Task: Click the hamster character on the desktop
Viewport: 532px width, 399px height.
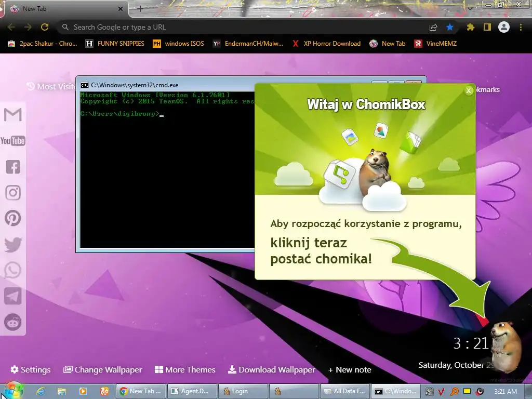Action: pyautogui.click(x=506, y=346)
